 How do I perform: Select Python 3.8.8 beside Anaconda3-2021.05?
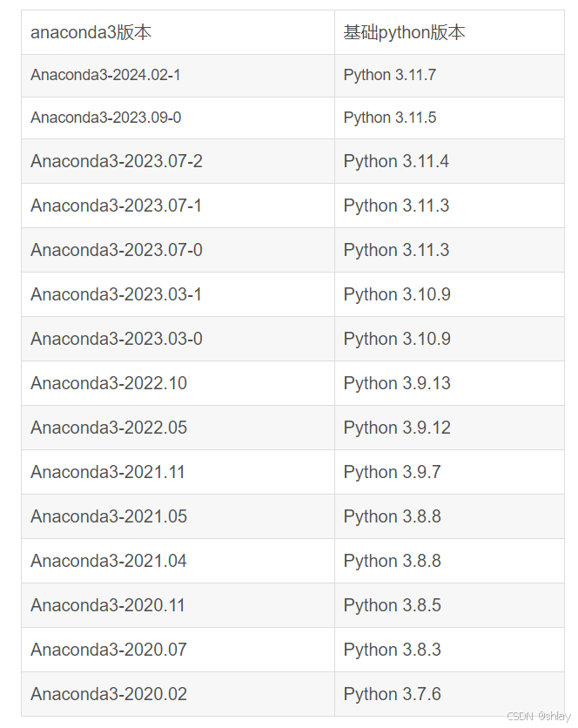[449, 516]
